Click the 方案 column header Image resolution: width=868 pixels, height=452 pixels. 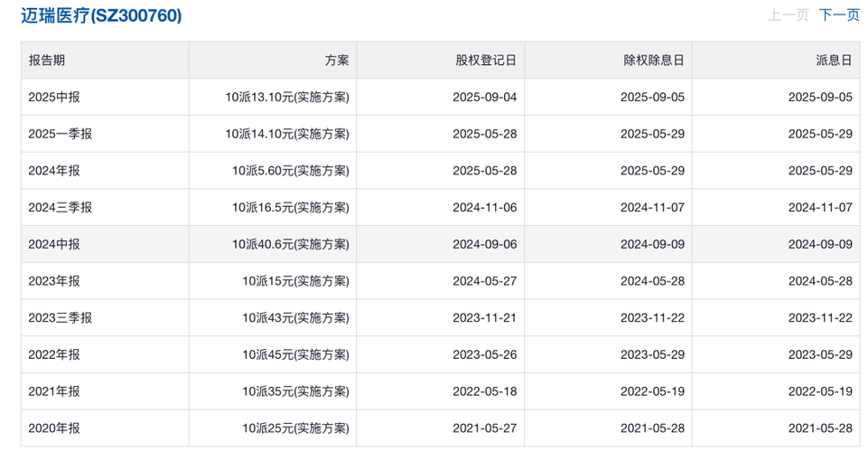337,61
